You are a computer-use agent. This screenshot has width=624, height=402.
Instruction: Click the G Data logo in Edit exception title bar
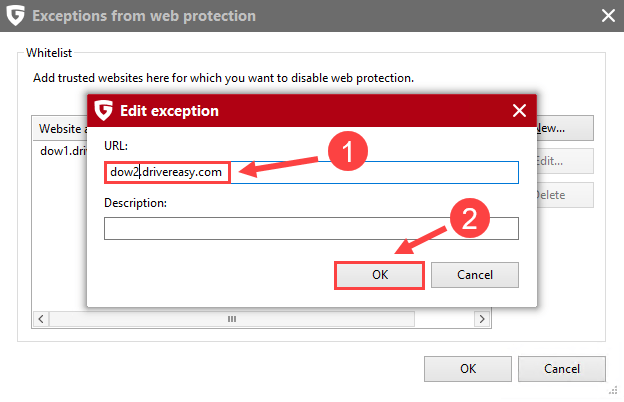(x=103, y=110)
